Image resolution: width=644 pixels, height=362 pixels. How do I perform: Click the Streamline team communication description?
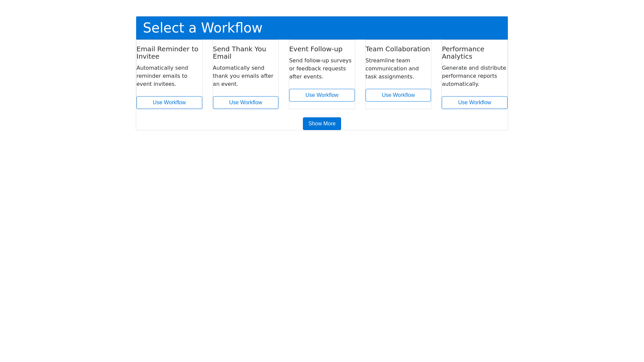[x=392, y=69]
